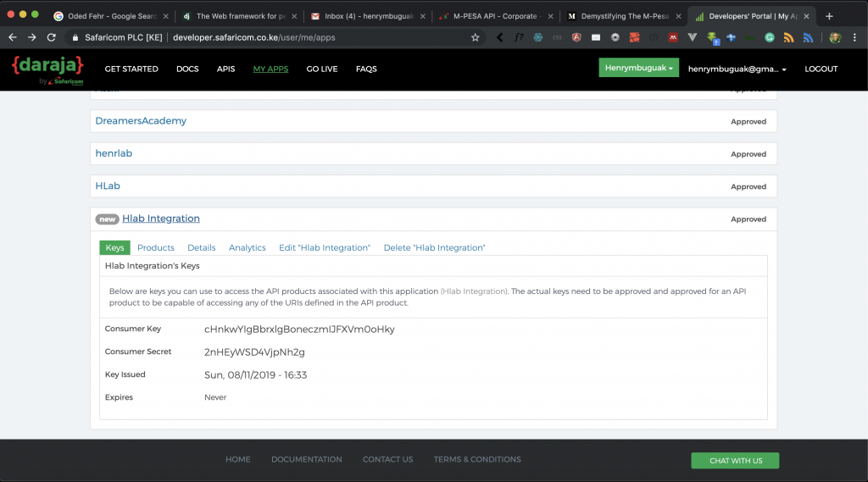Open HOME in the footer
Image resolution: width=868 pixels, height=482 pixels.
coord(237,459)
